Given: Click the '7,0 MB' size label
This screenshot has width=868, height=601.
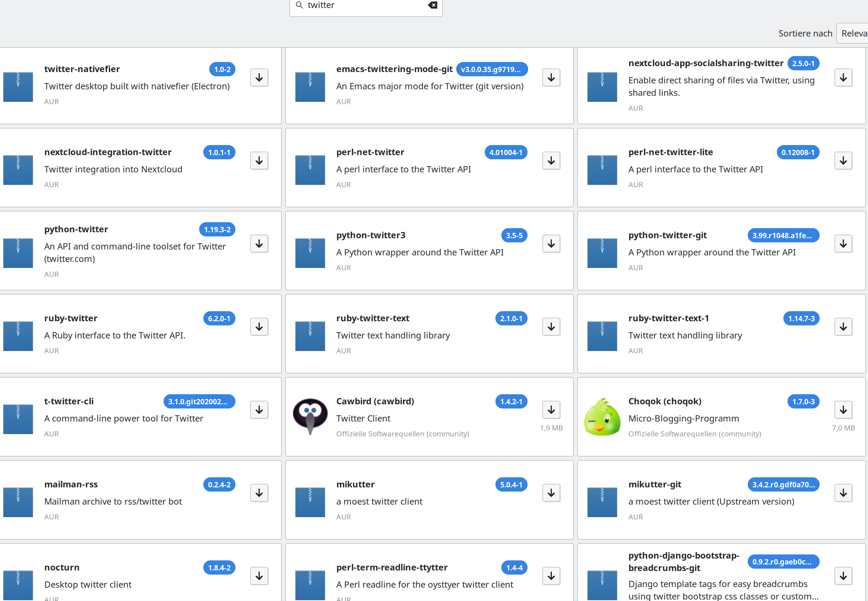Looking at the screenshot, I should point(843,428).
